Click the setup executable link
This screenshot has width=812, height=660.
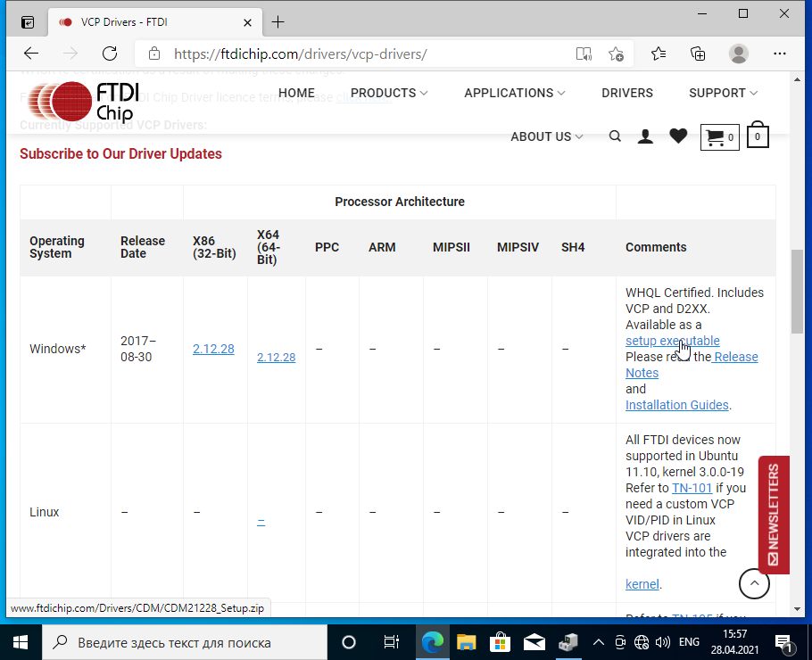[x=672, y=341]
